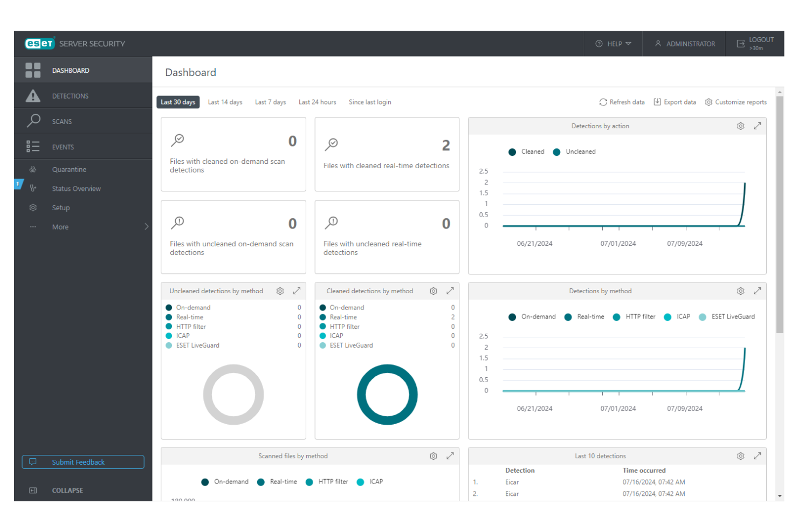Click the Real-time color dot in Scanned files legend
This screenshot has width=798, height=532.
coord(261,482)
